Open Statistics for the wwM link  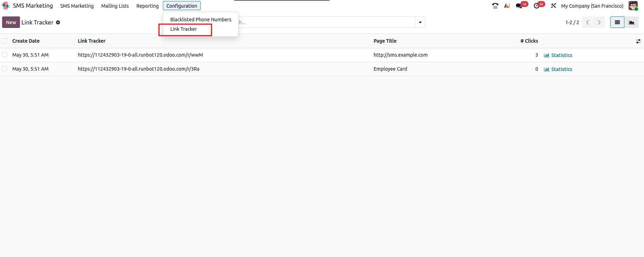558,55
